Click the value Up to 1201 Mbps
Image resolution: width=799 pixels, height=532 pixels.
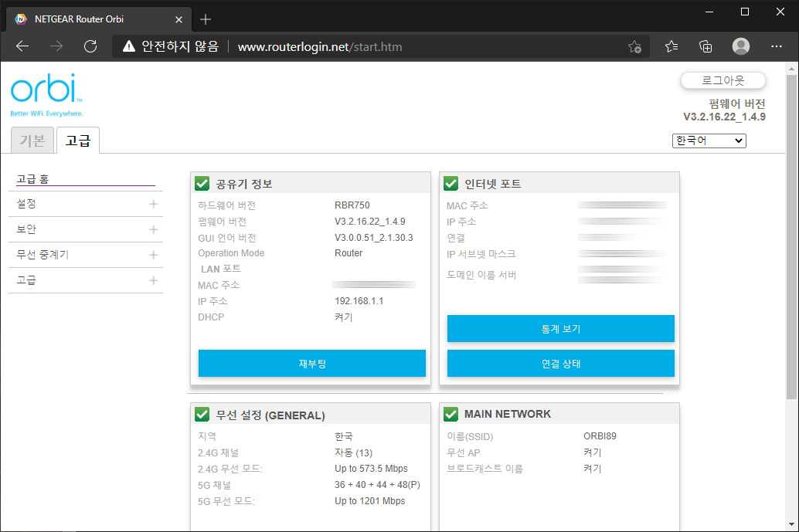click(x=369, y=501)
